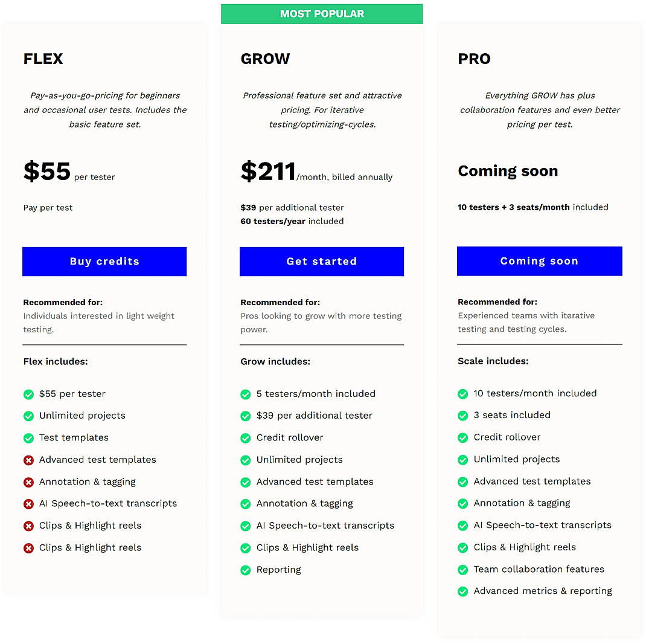
Task: Click the checkmark next to Clips & Highlight reels
Action: pos(246,547)
